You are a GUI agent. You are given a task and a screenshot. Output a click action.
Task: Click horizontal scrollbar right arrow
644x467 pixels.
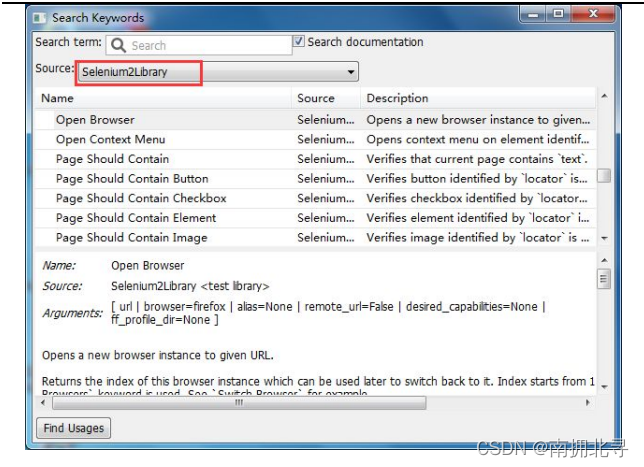tap(587, 403)
